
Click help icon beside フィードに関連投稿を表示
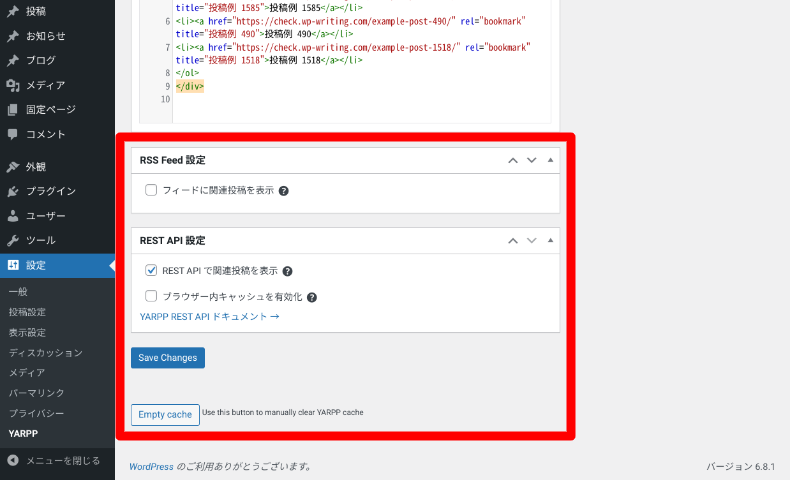coord(284,191)
